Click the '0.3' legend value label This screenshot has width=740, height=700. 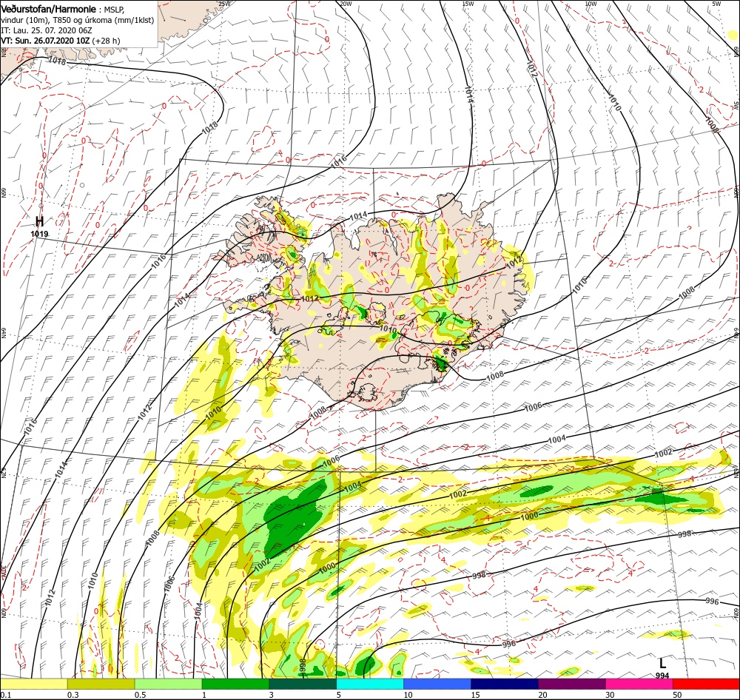[73, 695]
